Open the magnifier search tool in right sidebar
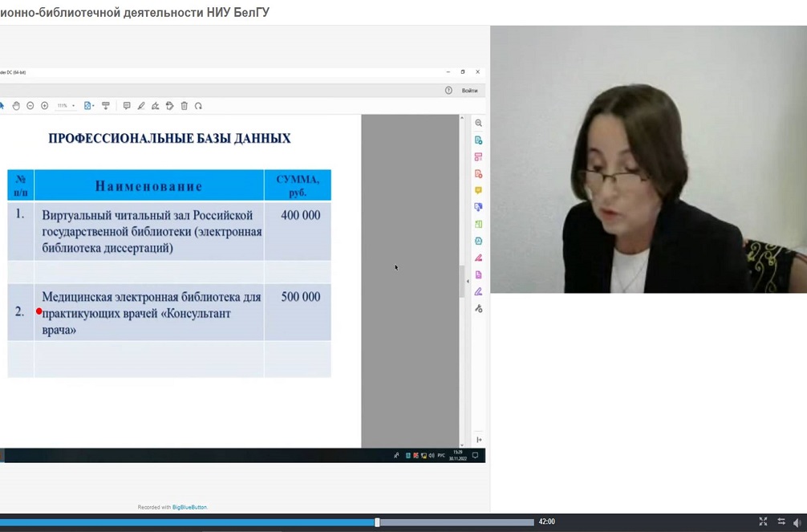Viewport: 807px width, 532px height. pos(478,123)
